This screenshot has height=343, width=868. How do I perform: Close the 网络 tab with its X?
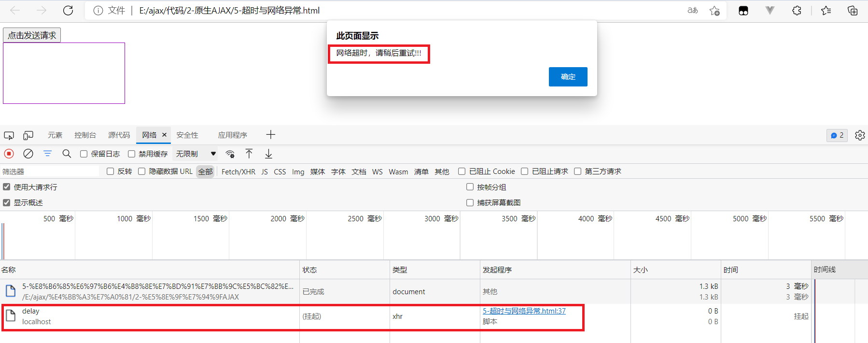click(x=164, y=135)
